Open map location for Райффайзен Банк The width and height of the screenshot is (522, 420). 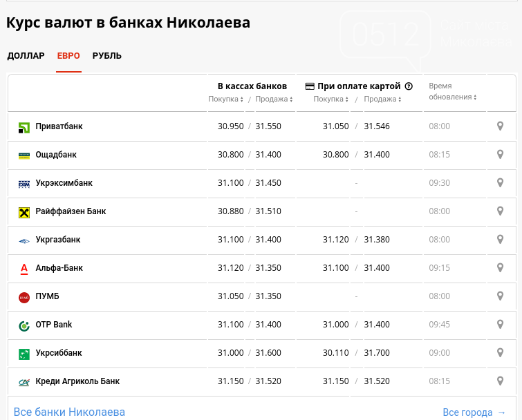[500, 211]
